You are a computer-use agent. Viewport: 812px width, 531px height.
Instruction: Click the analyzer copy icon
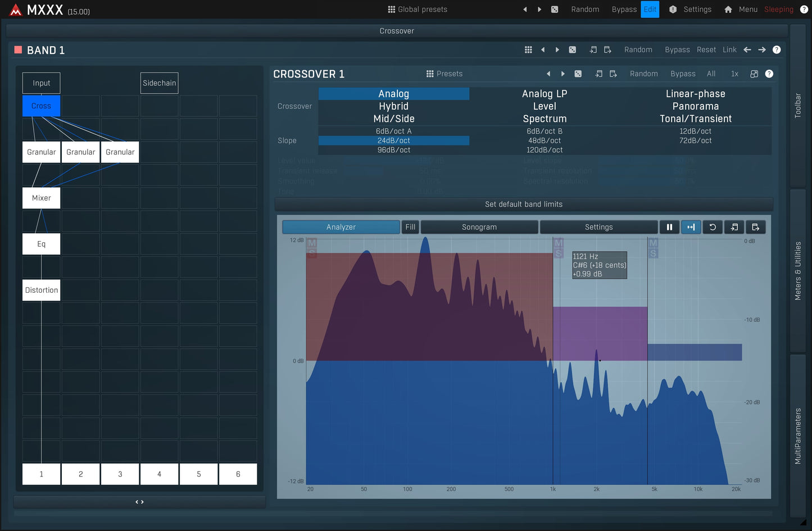click(734, 227)
